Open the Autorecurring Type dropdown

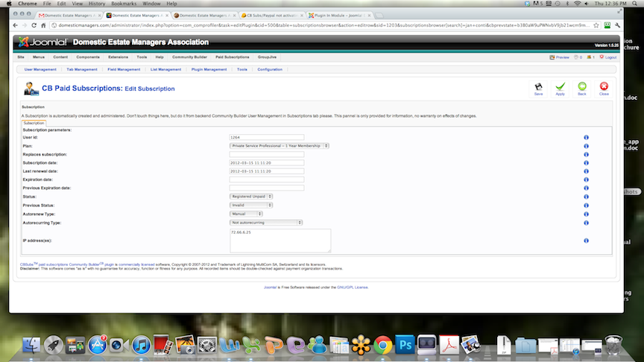(266, 223)
